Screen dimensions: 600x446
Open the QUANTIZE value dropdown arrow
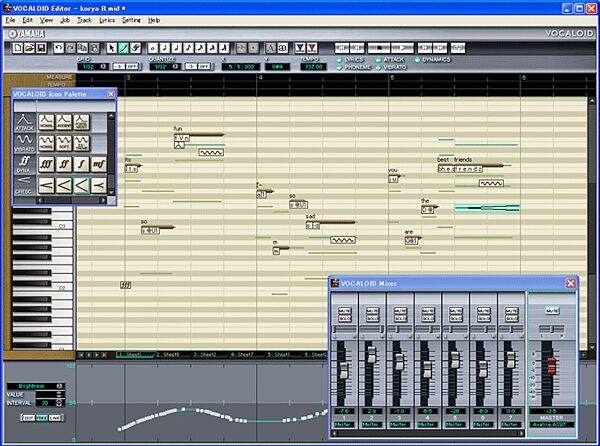point(175,67)
